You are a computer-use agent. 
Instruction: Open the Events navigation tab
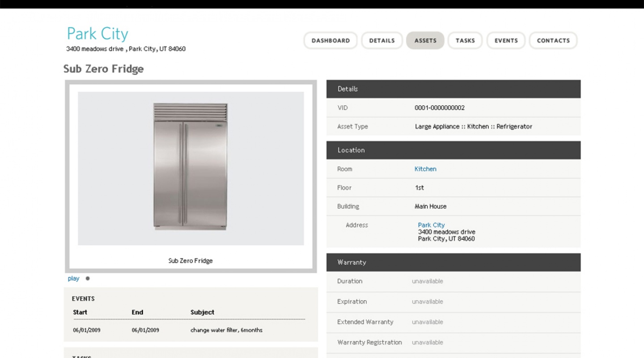point(506,40)
